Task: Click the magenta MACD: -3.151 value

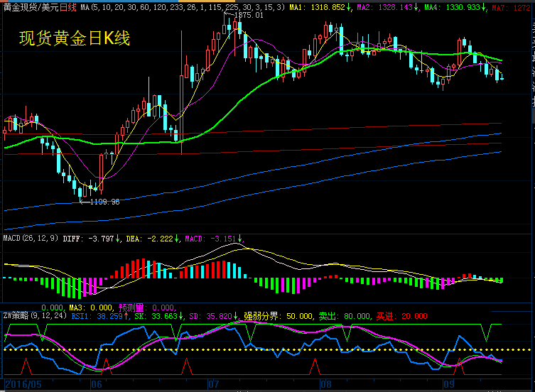Action: click(214, 239)
